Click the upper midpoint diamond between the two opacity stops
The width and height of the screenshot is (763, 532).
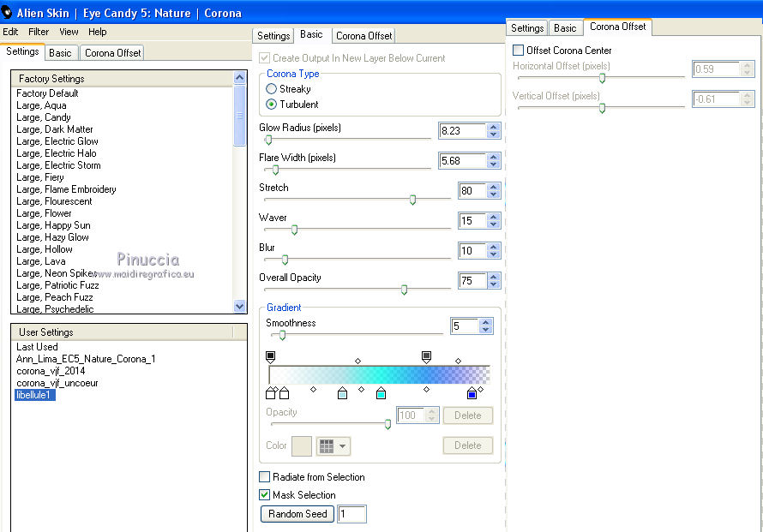pyautogui.click(x=358, y=361)
